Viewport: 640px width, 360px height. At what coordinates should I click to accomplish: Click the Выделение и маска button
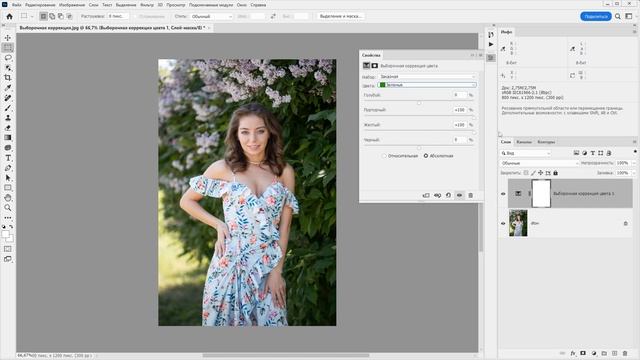[341, 16]
